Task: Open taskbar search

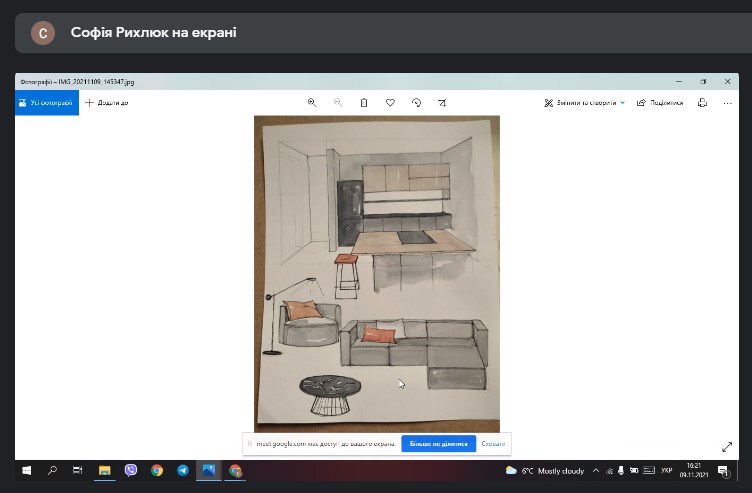Action: click(52, 470)
